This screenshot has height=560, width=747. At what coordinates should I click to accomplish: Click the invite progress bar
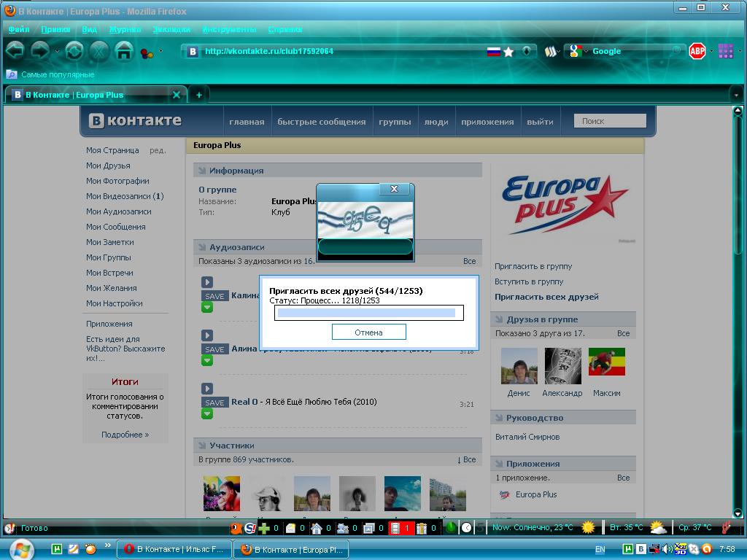[x=368, y=313]
